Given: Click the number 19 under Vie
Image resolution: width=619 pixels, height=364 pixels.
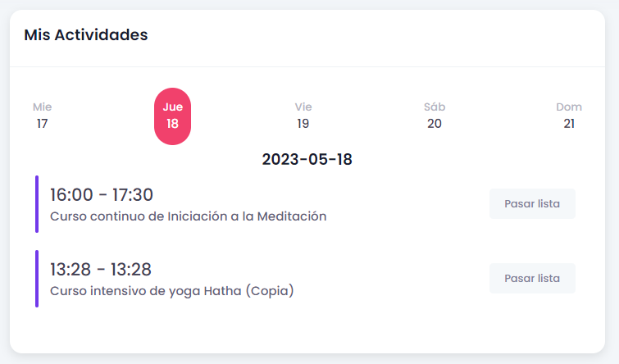Looking at the screenshot, I should click(303, 124).
